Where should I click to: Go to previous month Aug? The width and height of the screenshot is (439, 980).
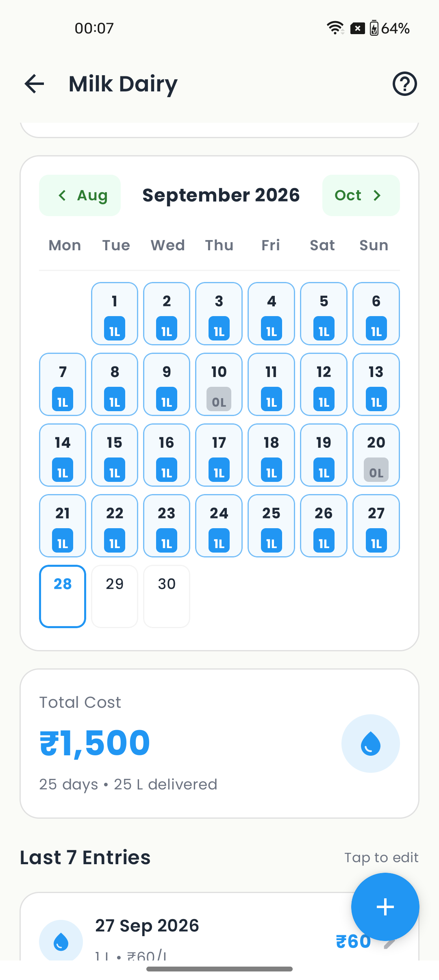[x=80, y=195]
